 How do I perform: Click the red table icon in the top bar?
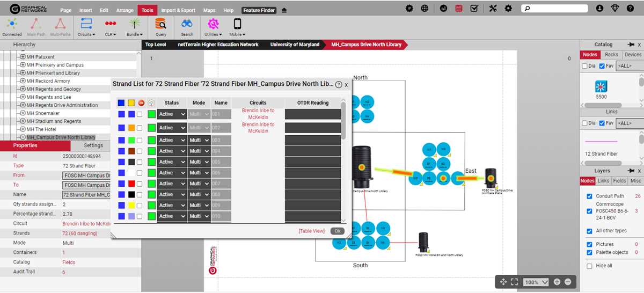458,9
